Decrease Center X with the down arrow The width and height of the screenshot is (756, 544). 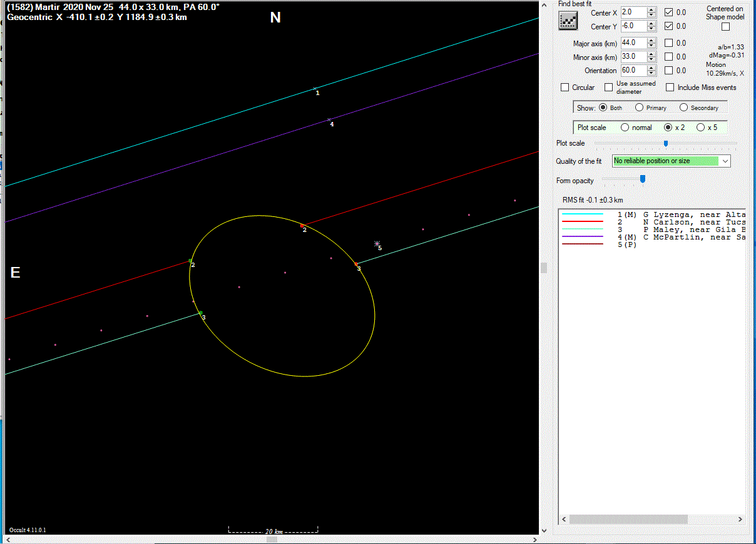(651, 15)
